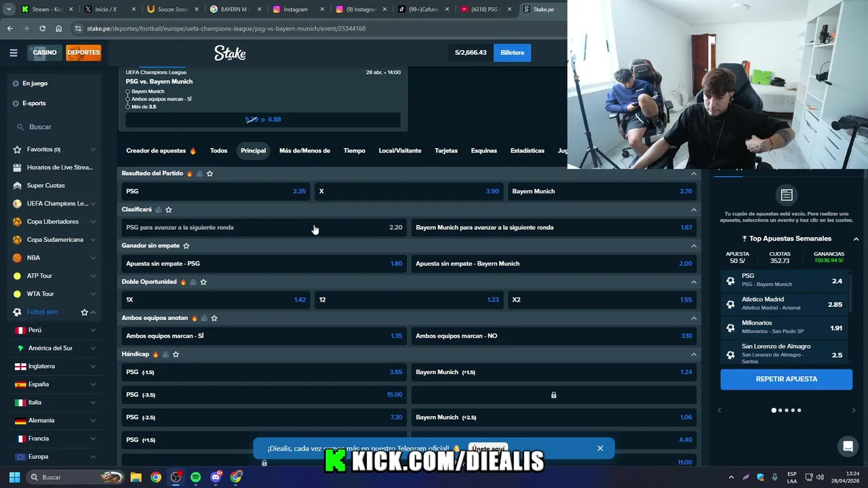Click the Stake logo
This screenshot has height=488, width=868.
[x=230, y=53]
